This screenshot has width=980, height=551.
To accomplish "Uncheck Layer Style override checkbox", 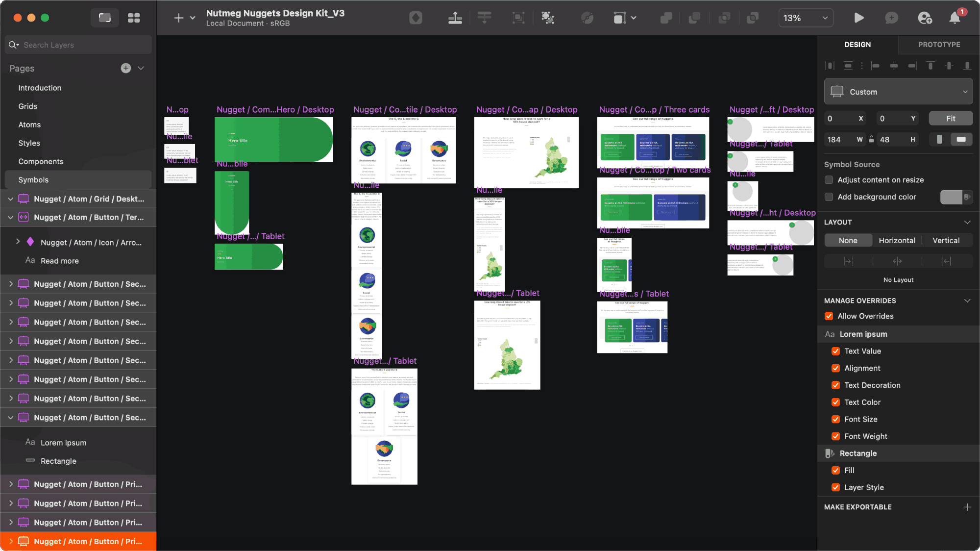I will (x=836, y=487).
